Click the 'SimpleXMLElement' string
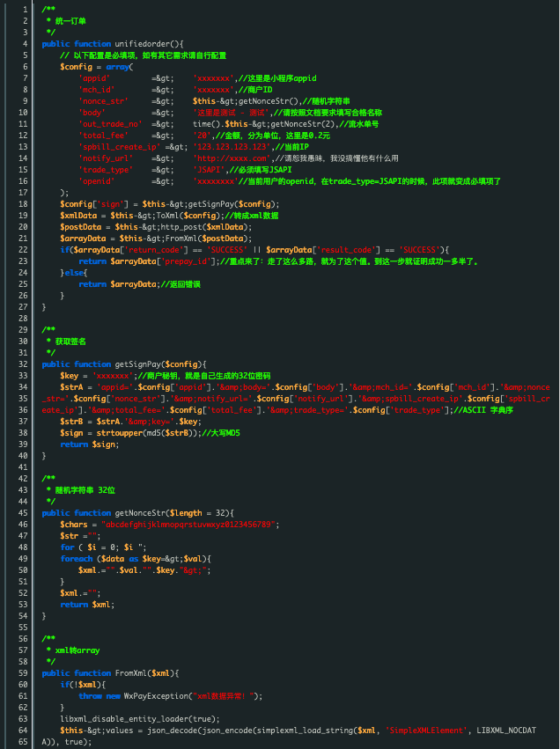The image size is (560, 749). (427, 731)
